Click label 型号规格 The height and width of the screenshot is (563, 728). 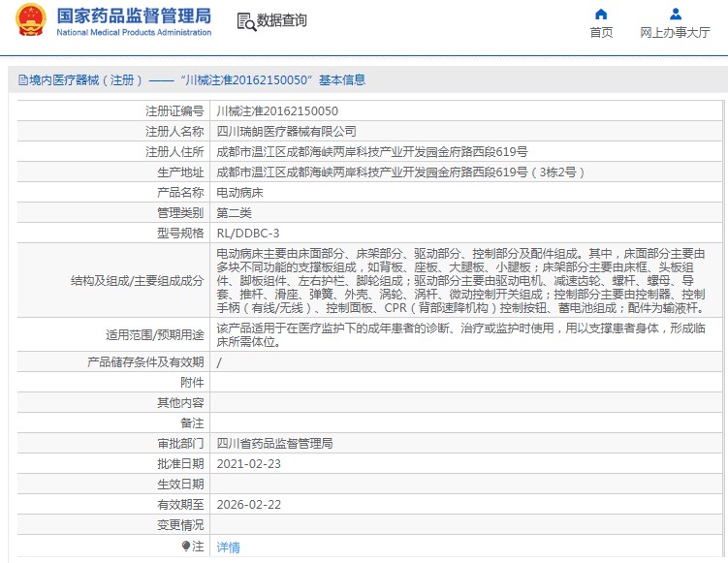point(180,233)
